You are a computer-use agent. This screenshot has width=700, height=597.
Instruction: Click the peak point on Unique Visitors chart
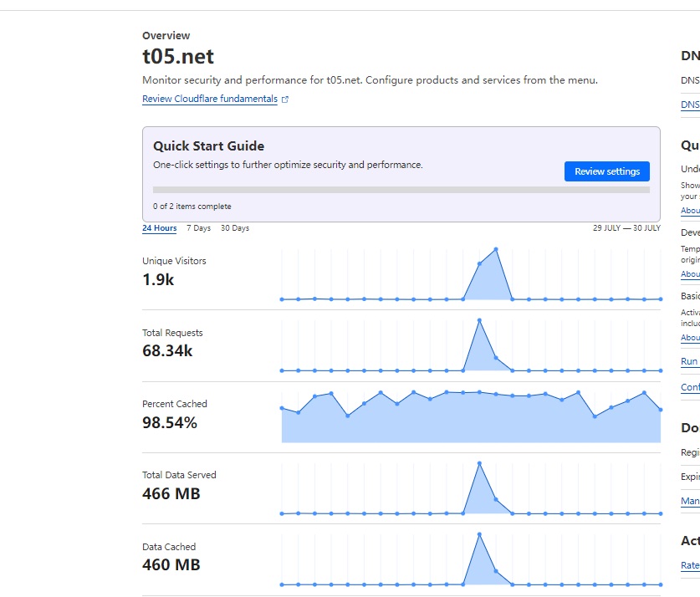pos(496,249)
